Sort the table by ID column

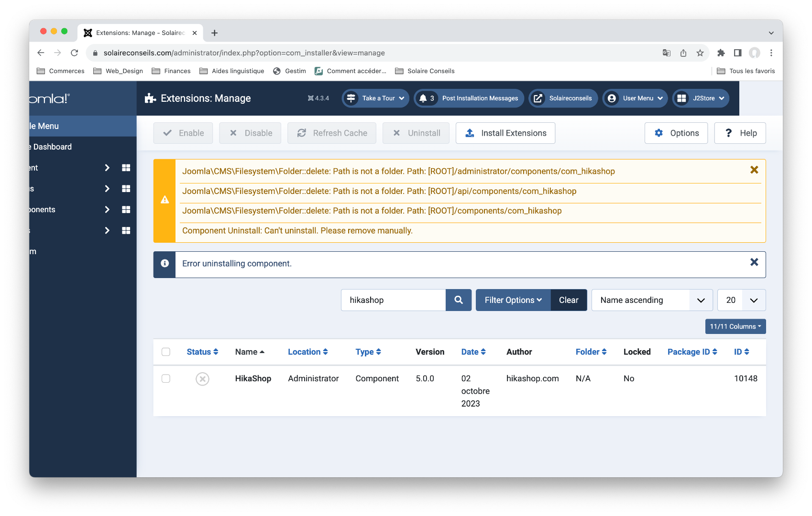click(742, 352)
